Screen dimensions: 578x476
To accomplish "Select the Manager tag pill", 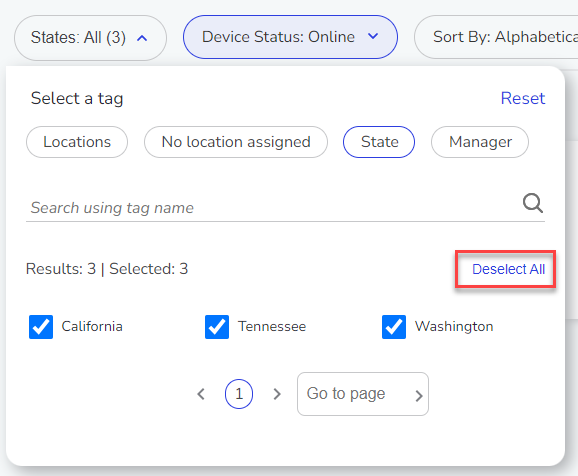I will pyautogui.click(x=480, y=142).
